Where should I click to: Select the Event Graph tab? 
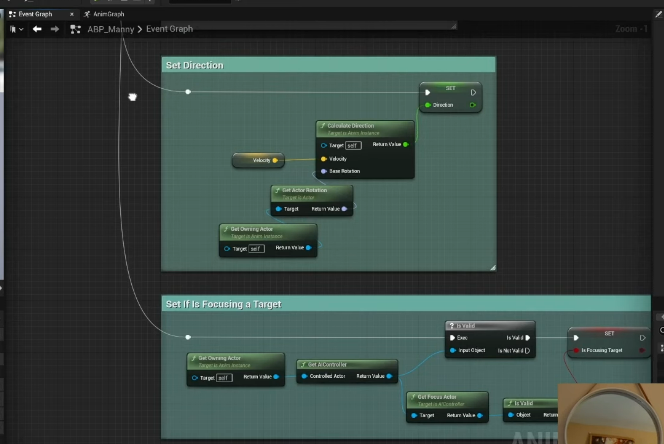coord(34,14)
